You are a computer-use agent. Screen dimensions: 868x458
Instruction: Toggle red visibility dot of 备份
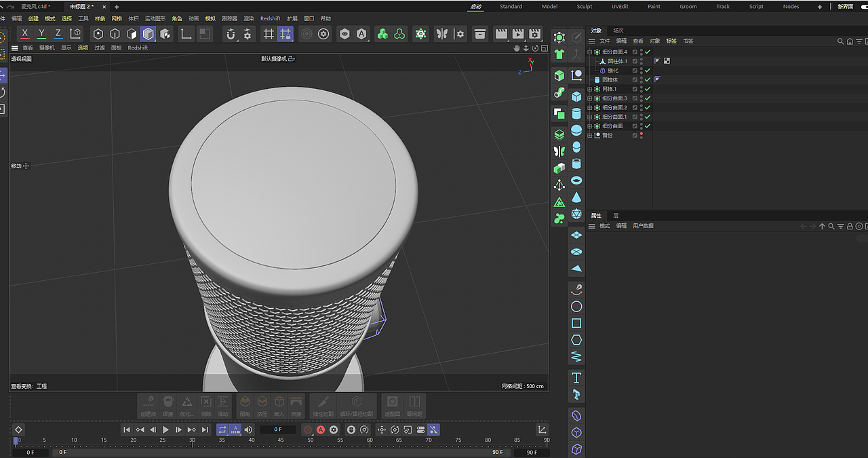[642, 134]
